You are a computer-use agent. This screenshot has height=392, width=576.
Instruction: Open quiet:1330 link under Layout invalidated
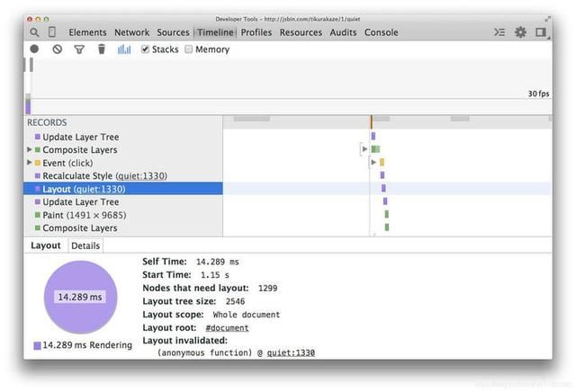tap(291, 352)
